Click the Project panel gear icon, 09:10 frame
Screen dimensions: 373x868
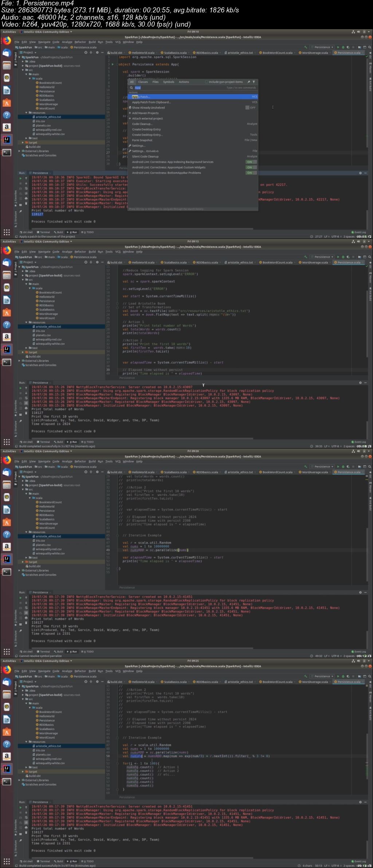(x=97, y=53)
